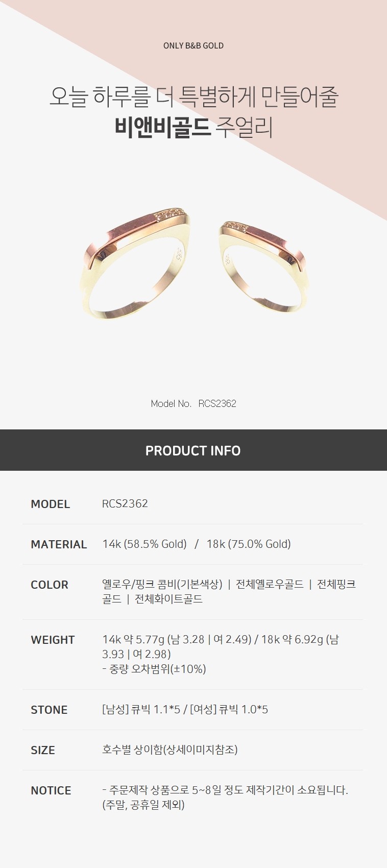Click the STONE row label
Image resolution: width=387 pixels, height=868 pixels.
point(49,710)
